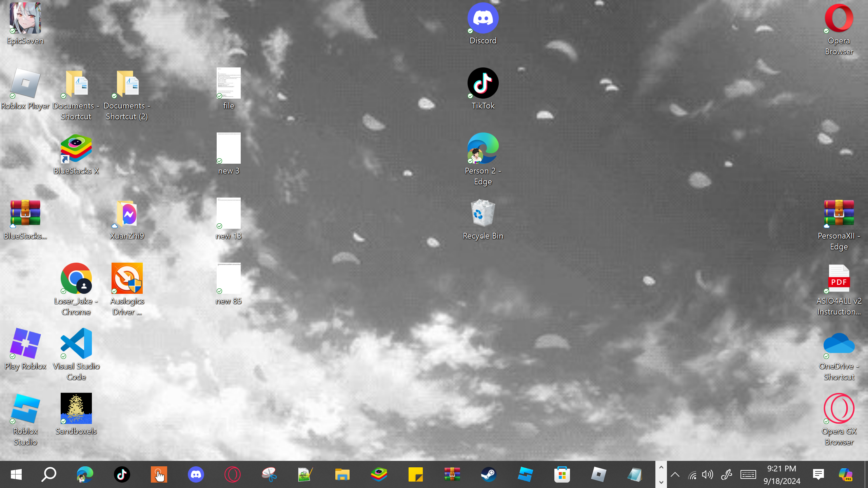Select the Recycle Bin icon
This screenshot has width=868, height=488.
coord(483,213)
